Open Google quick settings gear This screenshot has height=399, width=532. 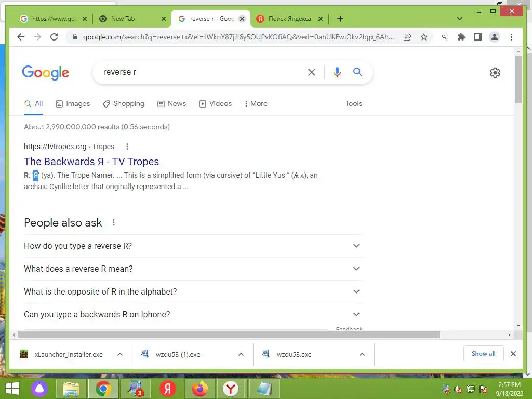495,73
